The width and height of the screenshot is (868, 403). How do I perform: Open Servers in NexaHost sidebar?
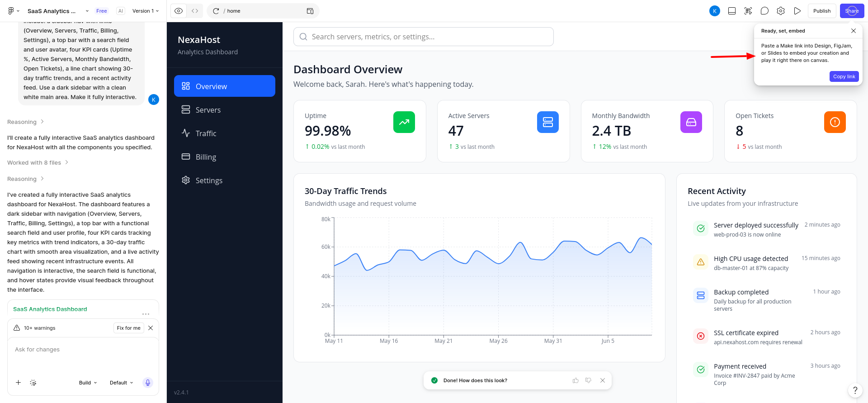[x=225, y=109]
